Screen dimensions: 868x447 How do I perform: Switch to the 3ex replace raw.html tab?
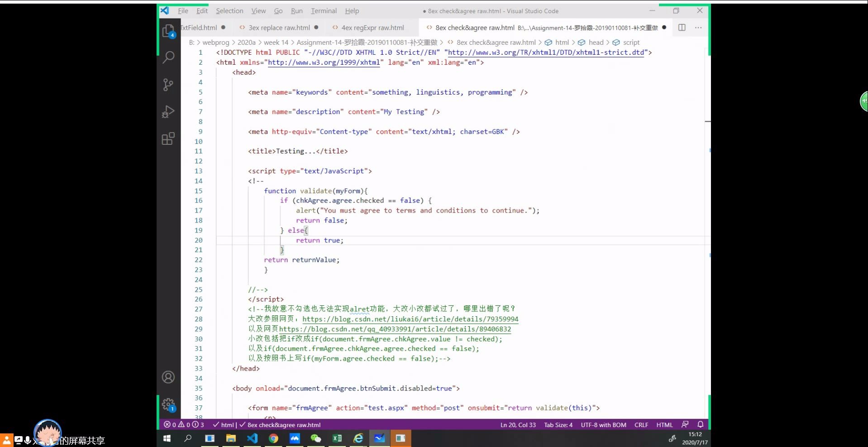(279, 28)
